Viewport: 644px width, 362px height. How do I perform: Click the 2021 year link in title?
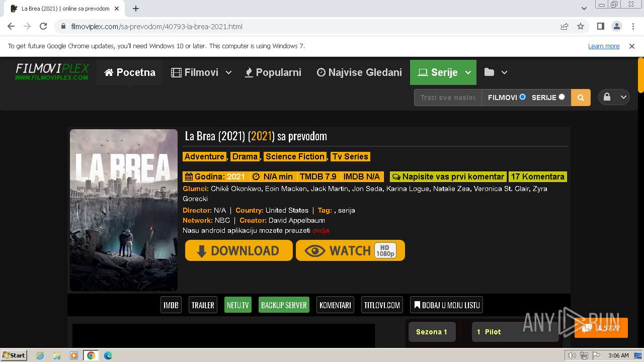click(261, 136)
